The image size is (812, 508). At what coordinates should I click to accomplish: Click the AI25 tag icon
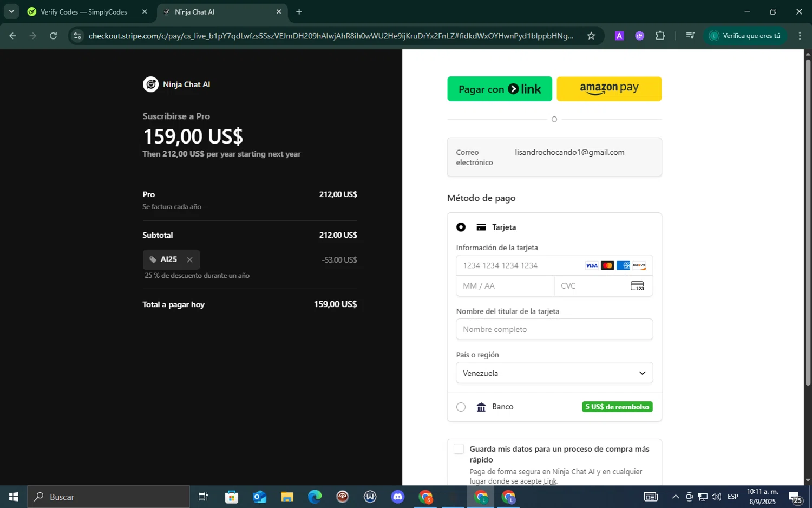[153, 260]
